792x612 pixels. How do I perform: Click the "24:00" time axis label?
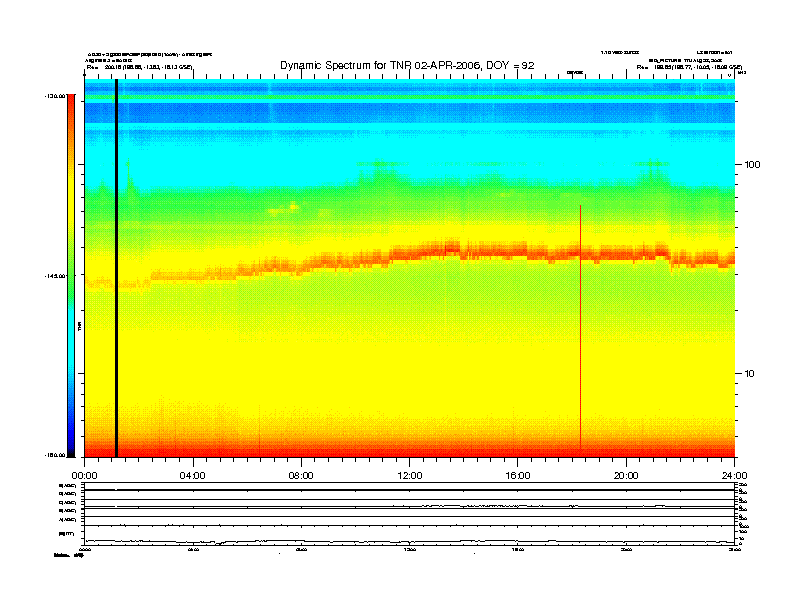click(734, 476)
